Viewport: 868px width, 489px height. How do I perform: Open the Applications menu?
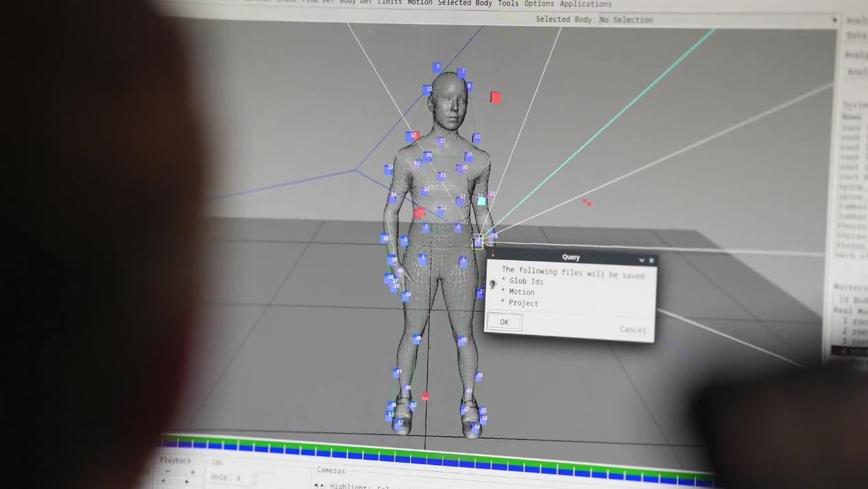585,4
